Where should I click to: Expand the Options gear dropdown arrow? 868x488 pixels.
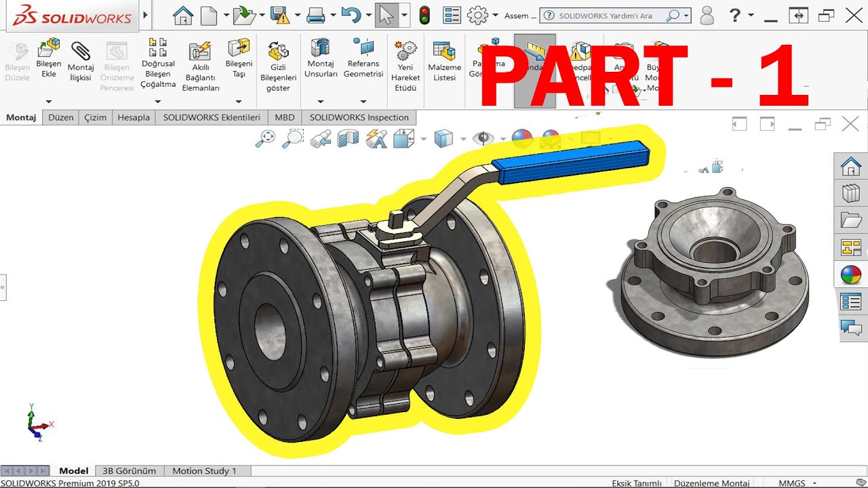pos(496,15)
